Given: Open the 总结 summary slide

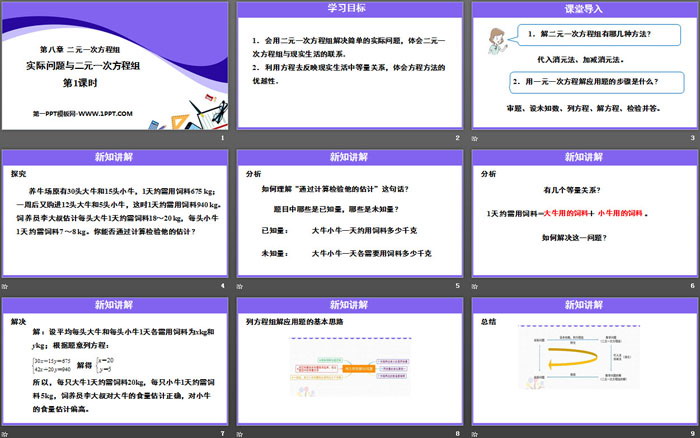Looking at the screenshot, I should pyautogui.click(x=584, y=360).
